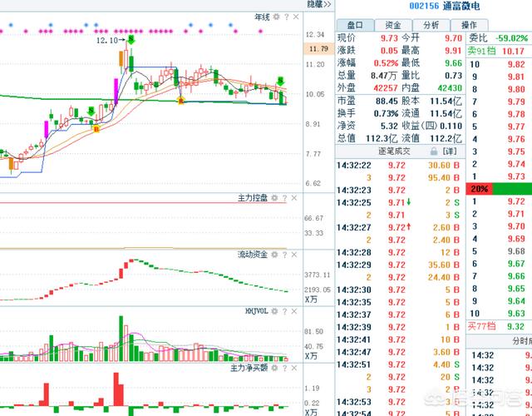Open gear settings for HXJVOL panel
Viewport: 532px width, 416px height.
(x=276, y=311)
